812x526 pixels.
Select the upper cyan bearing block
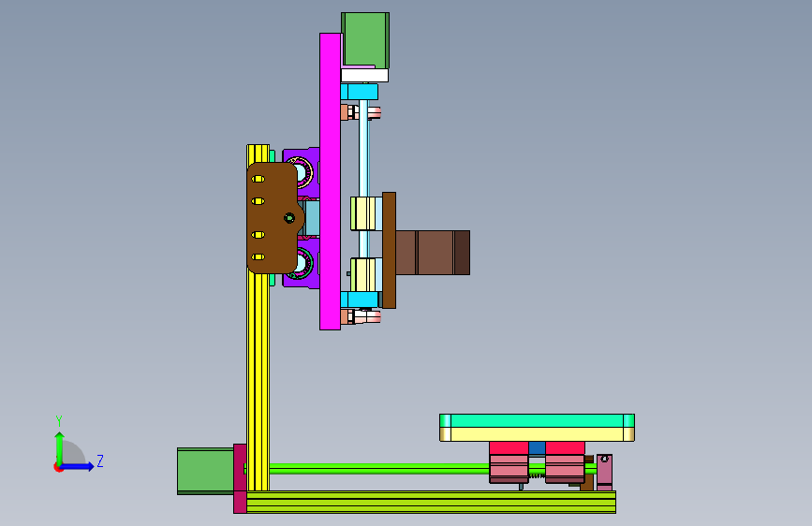point(359,92)
